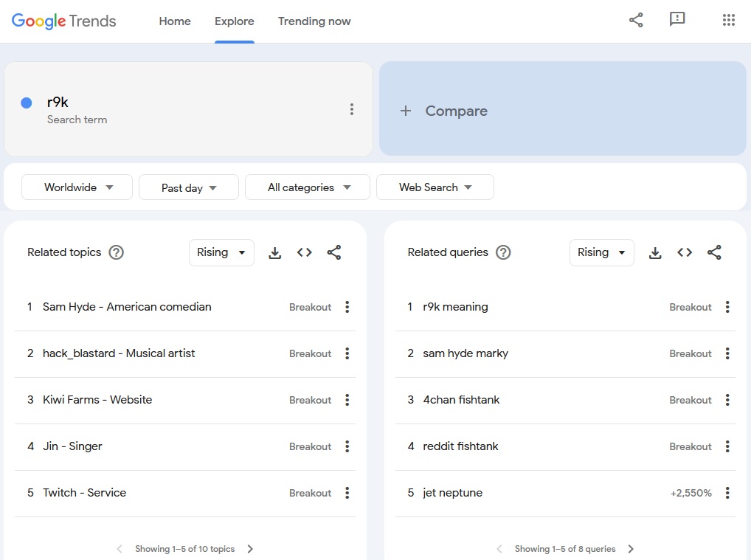Download Related topics CSV
The height and width of the screenshot is (560, 751).
pos(275,252)
